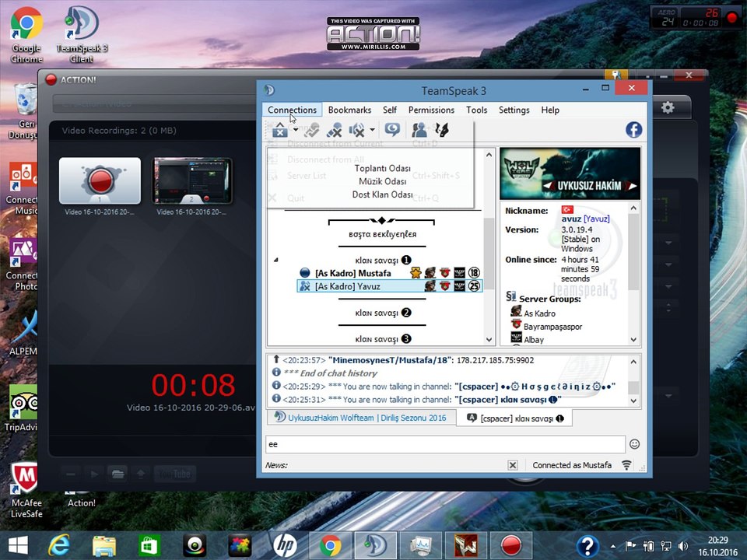747x560 pixels.
Task: Open the contacts toolbar icon
Action: (419, 130)
